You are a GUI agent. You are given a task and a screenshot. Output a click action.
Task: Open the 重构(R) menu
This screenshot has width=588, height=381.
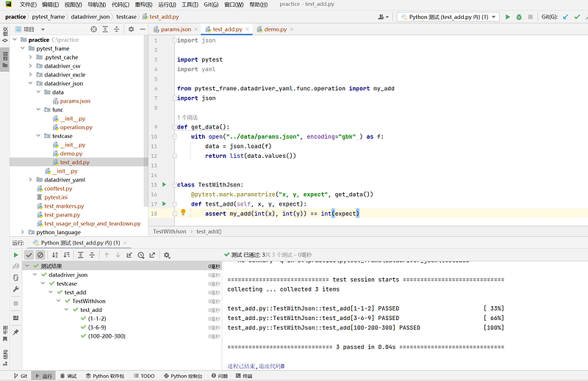[143, 4]
